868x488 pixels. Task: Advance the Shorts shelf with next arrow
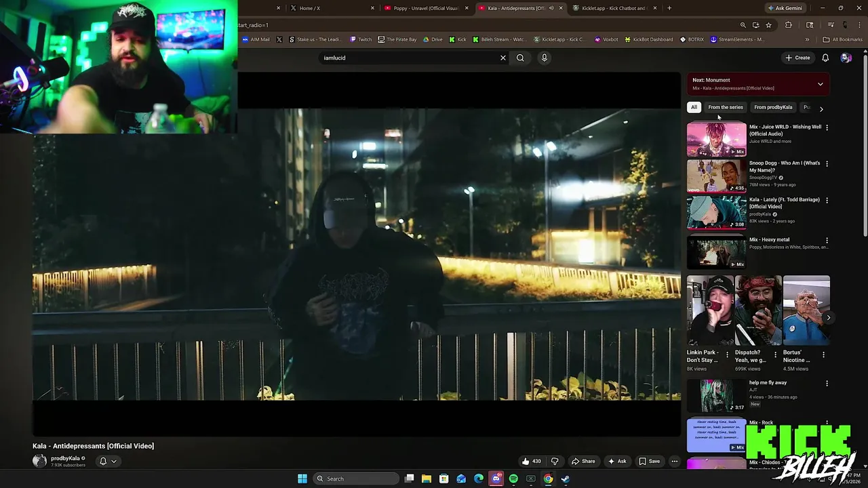828,317
